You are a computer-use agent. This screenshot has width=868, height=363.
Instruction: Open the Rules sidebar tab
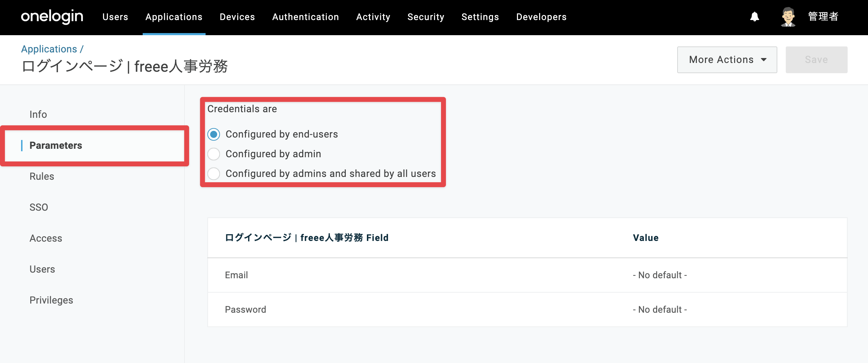coord(42,176)
